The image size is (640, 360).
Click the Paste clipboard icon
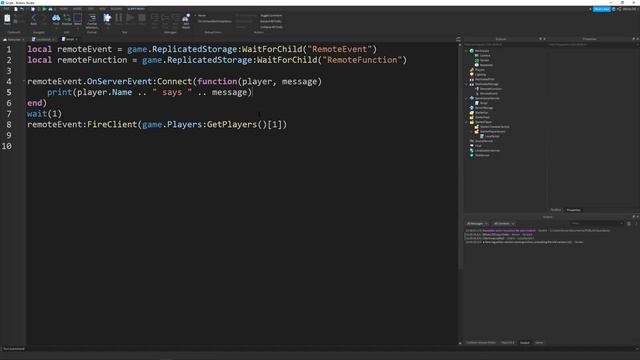point(7,18)
